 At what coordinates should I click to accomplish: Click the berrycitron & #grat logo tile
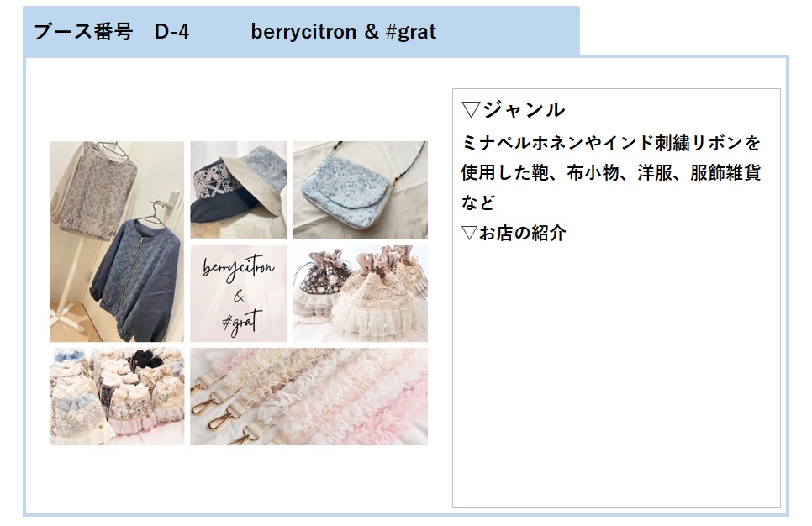coord(238,292)
